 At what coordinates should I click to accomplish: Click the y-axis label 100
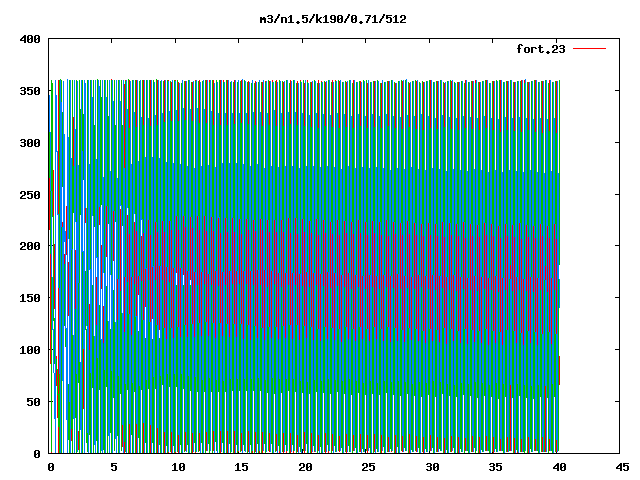[30, 350]
